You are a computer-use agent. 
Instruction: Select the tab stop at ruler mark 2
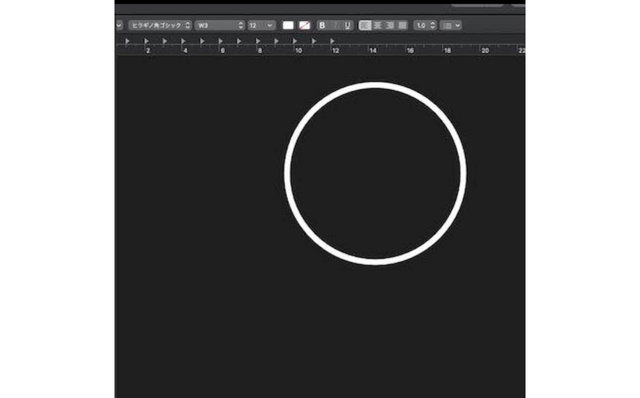pos(146,41)
